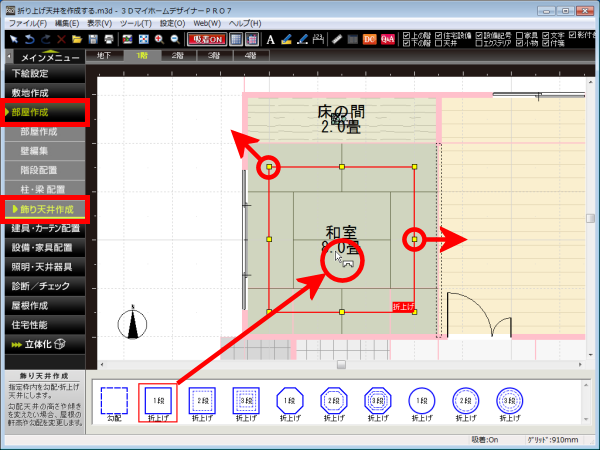Switch to the 2階 floor tab
The height and width of the screenshot is (450, 600).
click(x=178, y=56)
